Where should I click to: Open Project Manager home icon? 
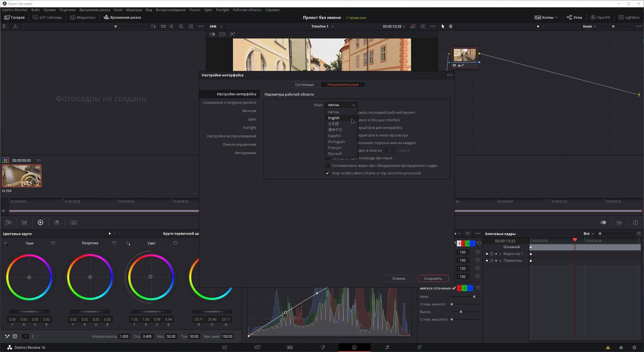[x=621, y=348]
